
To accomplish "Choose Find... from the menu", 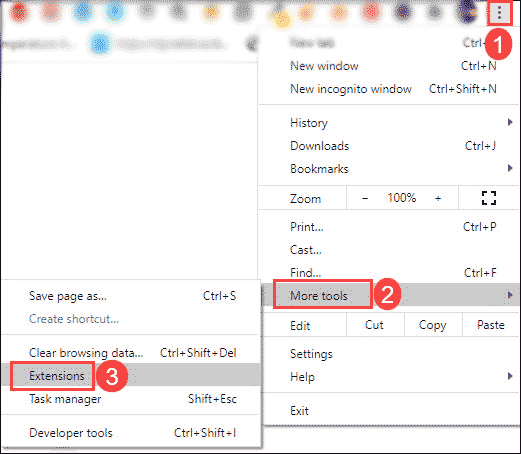I will tap(389, 273).
